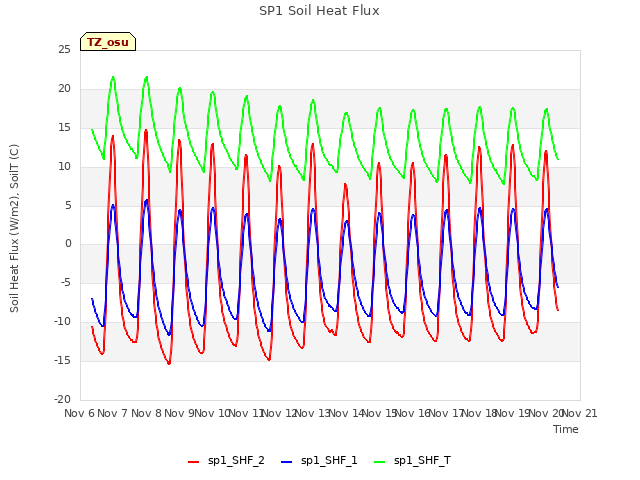
Task: Click the 10 y-axis tick label
Action: point(64,167)
